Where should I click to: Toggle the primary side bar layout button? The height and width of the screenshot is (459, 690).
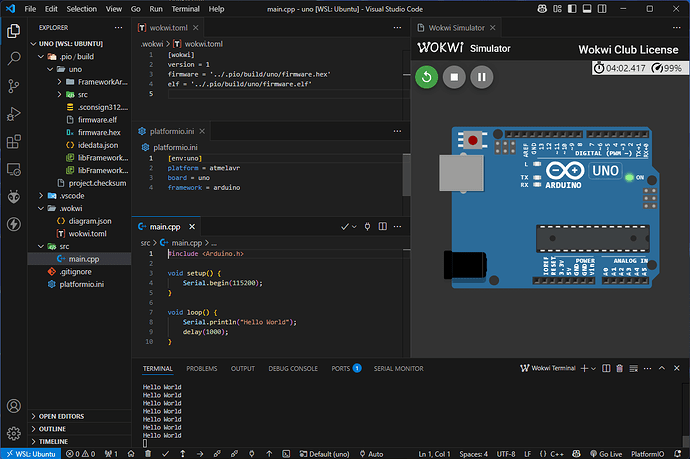click(x=572, y=9)
